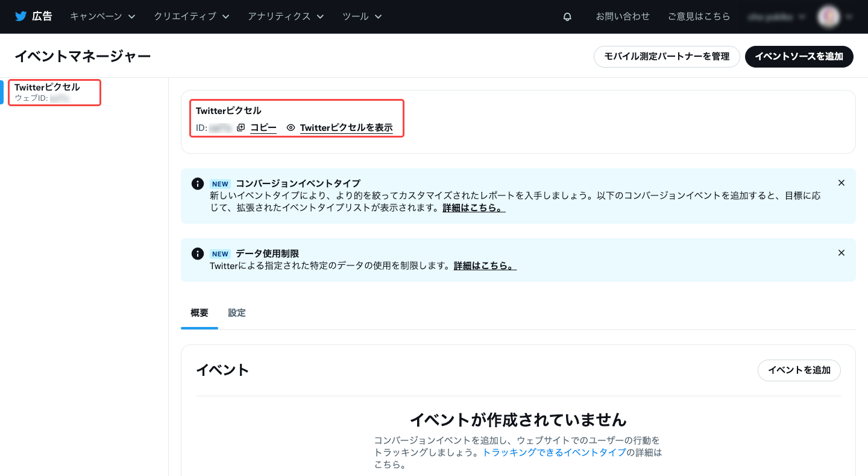Click お問い合わせ in top bar
868x476 pixels.
click(623, 17)
